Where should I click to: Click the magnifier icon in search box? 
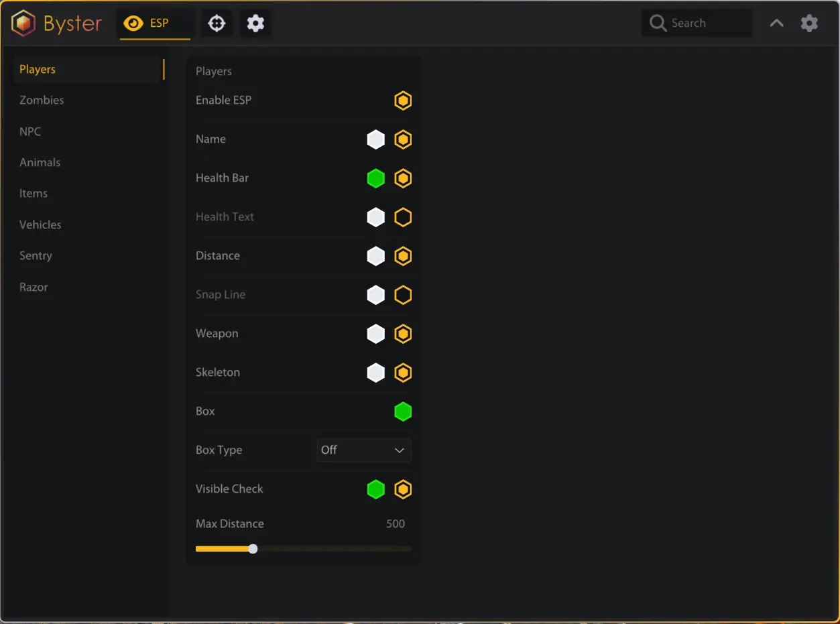(658, 23)
